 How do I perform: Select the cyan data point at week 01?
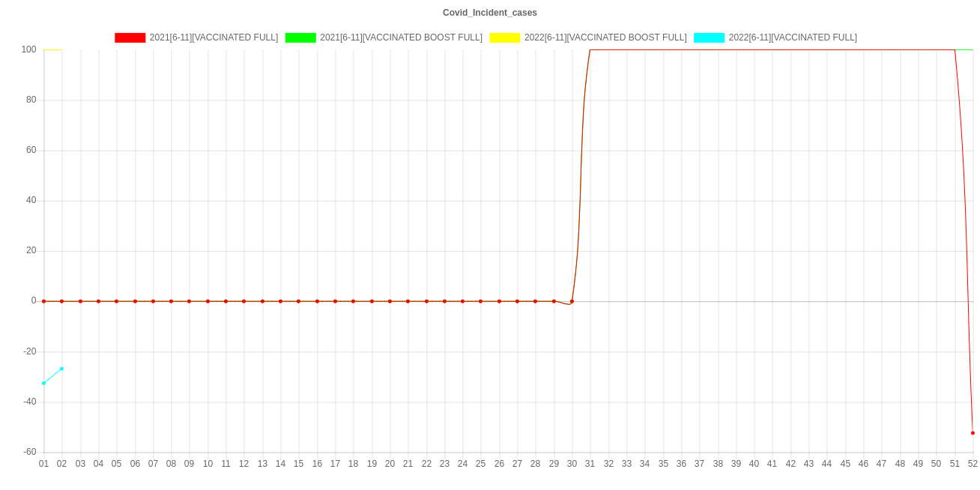[x=43, y=383]
